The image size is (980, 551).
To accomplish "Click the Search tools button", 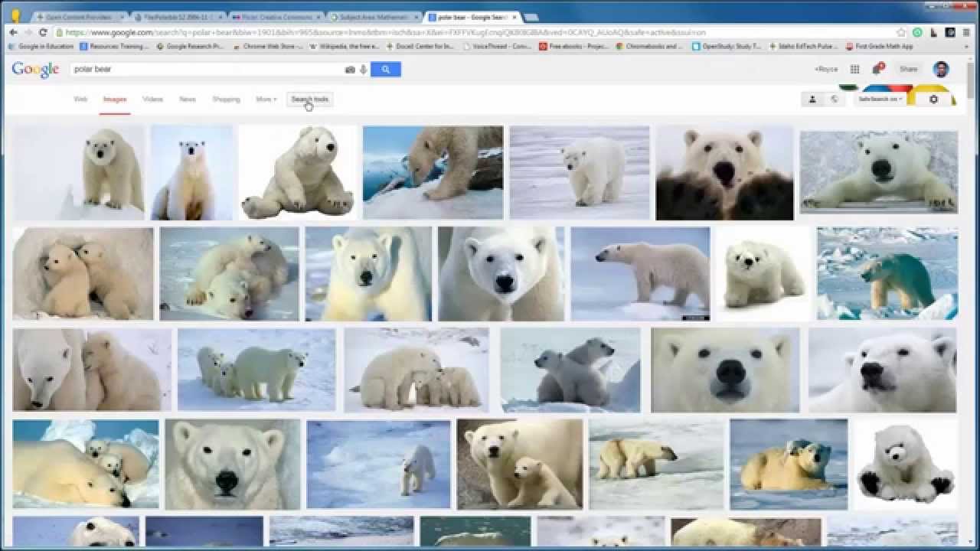I will pyautogui.click(x=309, y=99).
